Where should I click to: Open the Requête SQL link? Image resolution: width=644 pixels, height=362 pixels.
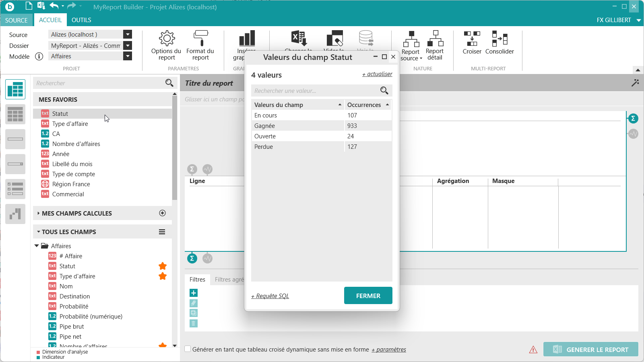tap(270, 296)
